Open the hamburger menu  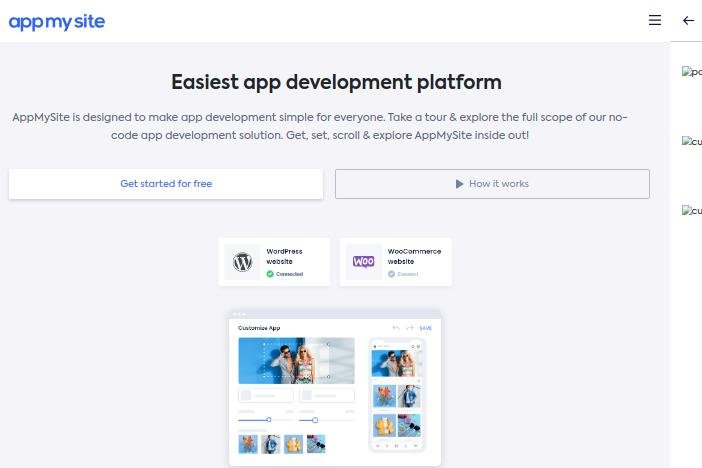655,20
